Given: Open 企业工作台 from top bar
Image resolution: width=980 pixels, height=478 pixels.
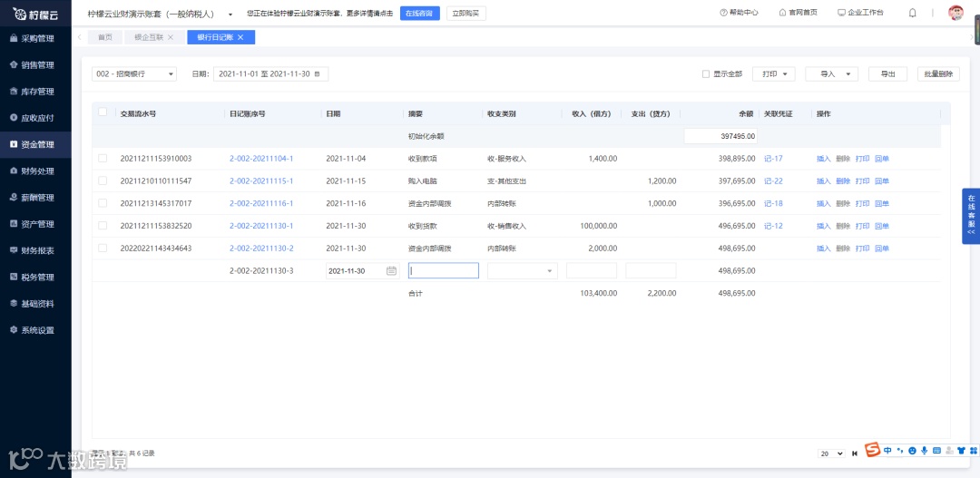Looking at the screenshot, I should (860, 13).
